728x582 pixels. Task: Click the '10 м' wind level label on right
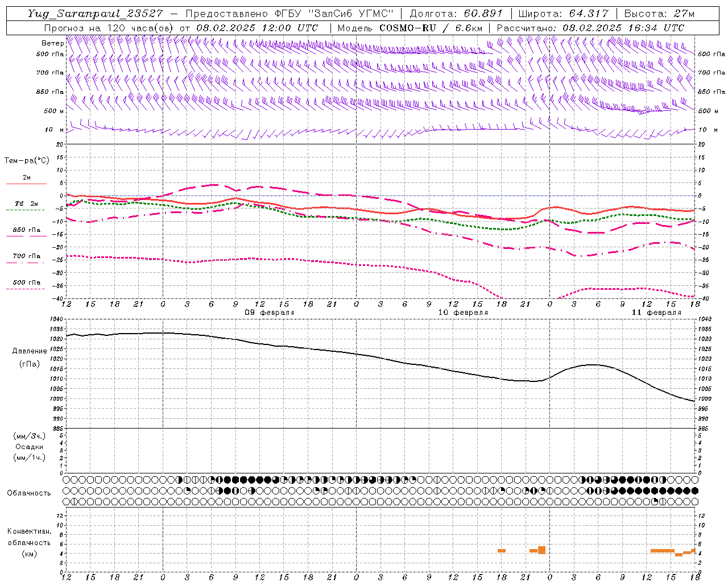point(707,130)
